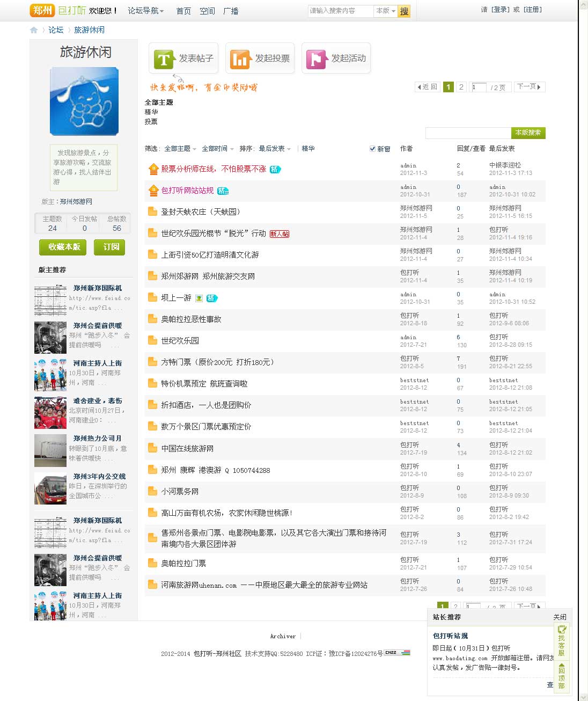Open the 最后发表 sort order dropdown
The width and height of the screenshot is (588, 701).
[271, 149]
